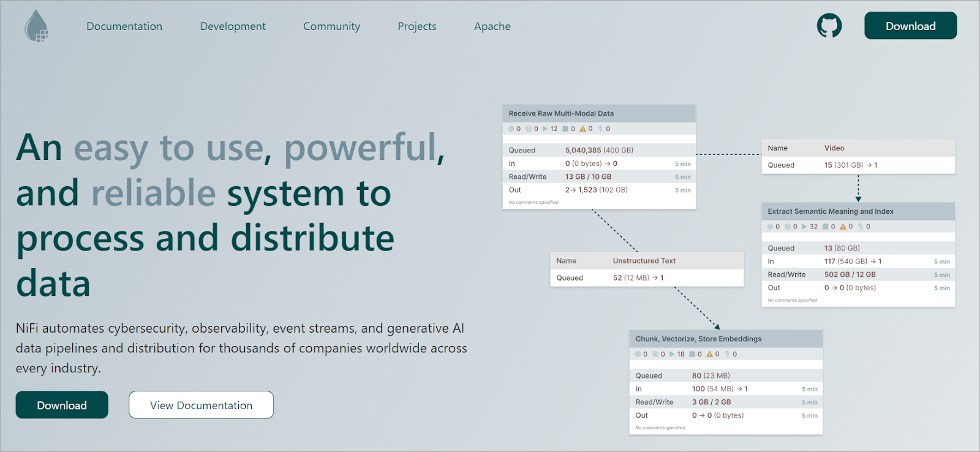Click warning triangle icon in Extract Semantic Meaning group
The width and height of the screenshot is (980, 452).
843,227
